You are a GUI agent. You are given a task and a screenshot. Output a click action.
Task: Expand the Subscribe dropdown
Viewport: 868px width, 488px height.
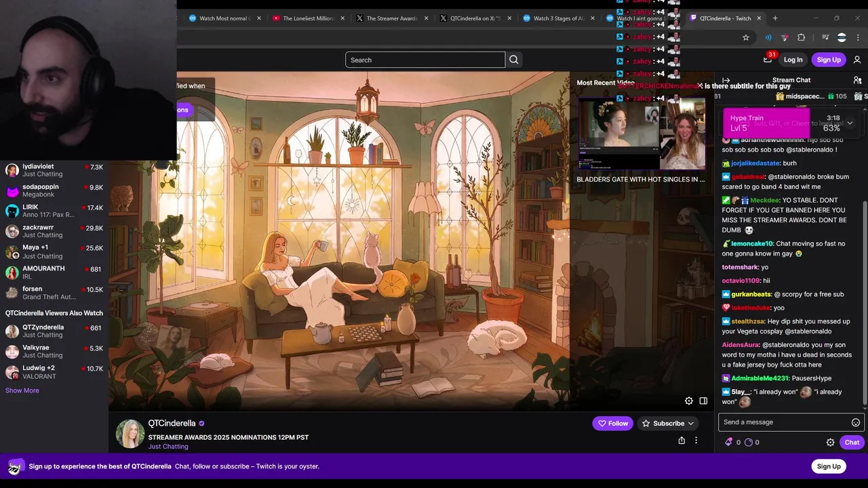690,424
